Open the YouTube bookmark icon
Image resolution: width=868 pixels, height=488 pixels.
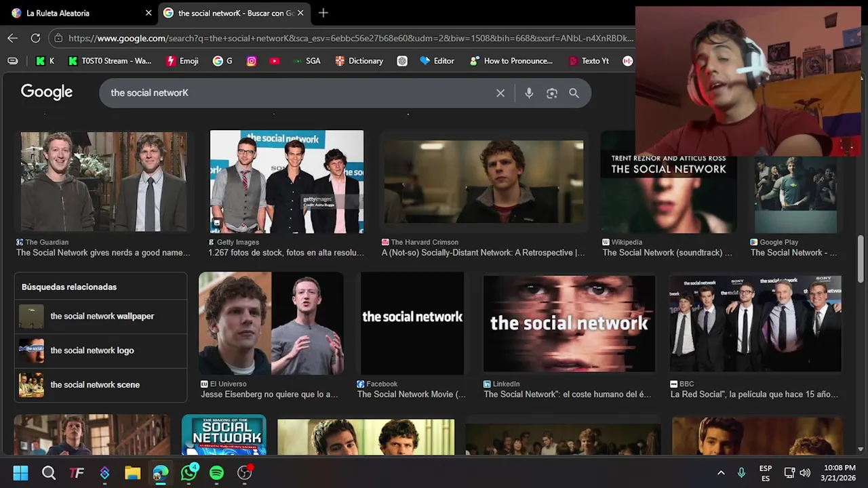point(274,61)
